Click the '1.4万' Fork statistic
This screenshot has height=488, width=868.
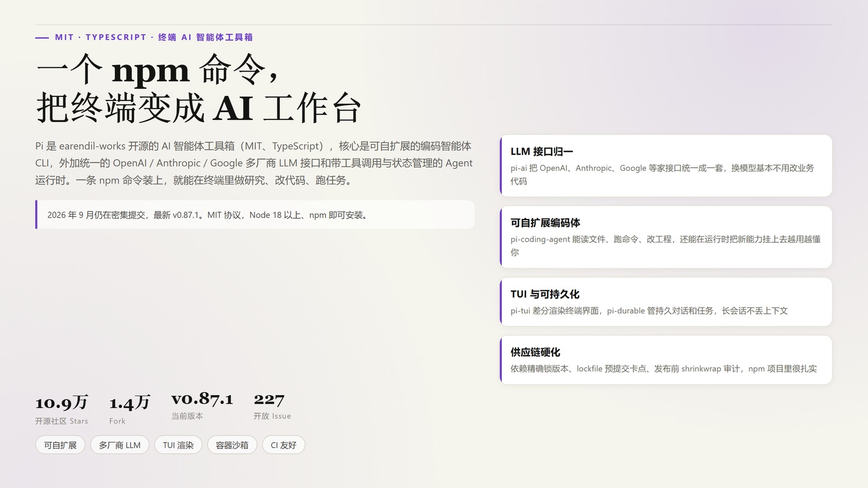coord(129,402)
